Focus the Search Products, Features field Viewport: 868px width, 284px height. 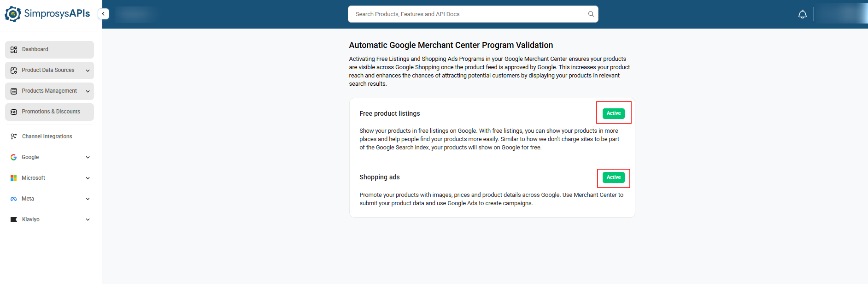coord(473,14)
